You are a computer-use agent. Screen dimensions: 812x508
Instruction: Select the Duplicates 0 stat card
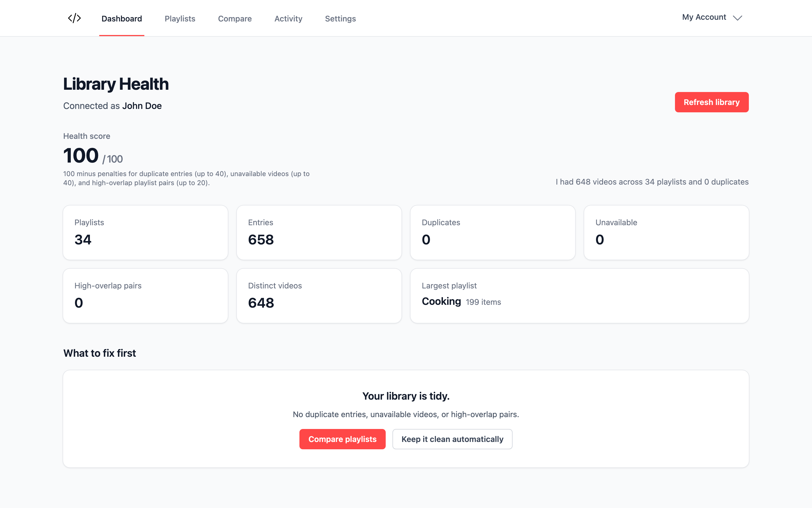(x=493, y=233)
